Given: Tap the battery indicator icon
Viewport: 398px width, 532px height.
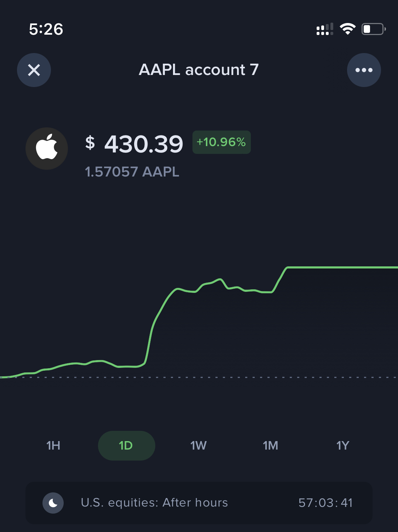Looking at the screenshot, I should tap(374, 29).
